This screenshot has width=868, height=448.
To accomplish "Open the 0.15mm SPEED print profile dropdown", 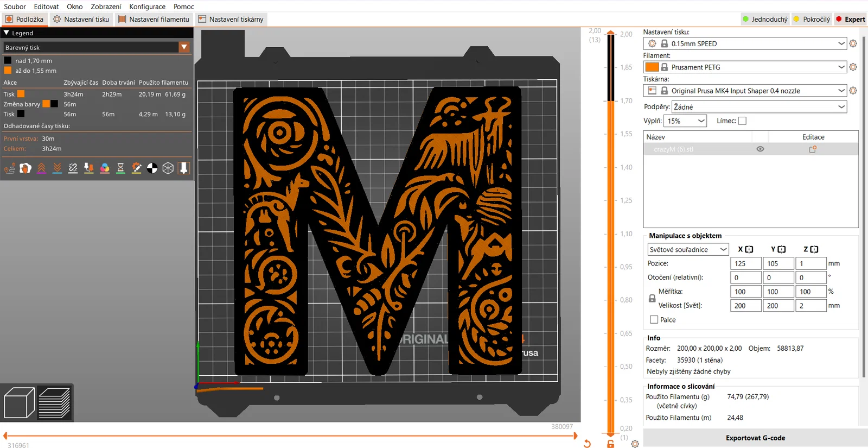I will 745,43.
